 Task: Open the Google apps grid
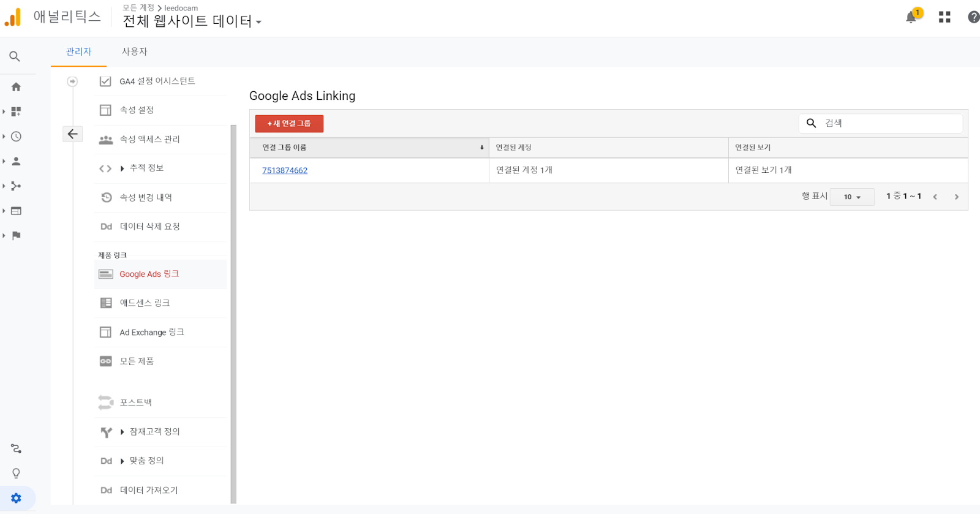(944, 17)
